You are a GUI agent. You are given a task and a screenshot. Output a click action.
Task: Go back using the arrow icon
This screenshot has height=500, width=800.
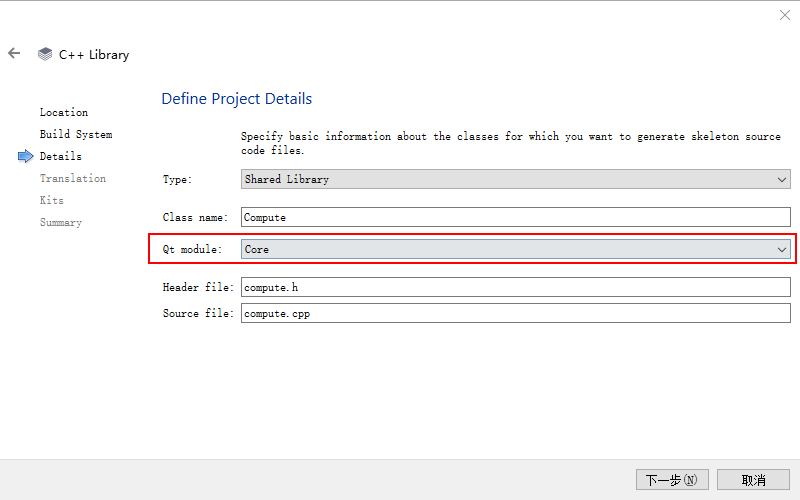click(x=14, y=53)
